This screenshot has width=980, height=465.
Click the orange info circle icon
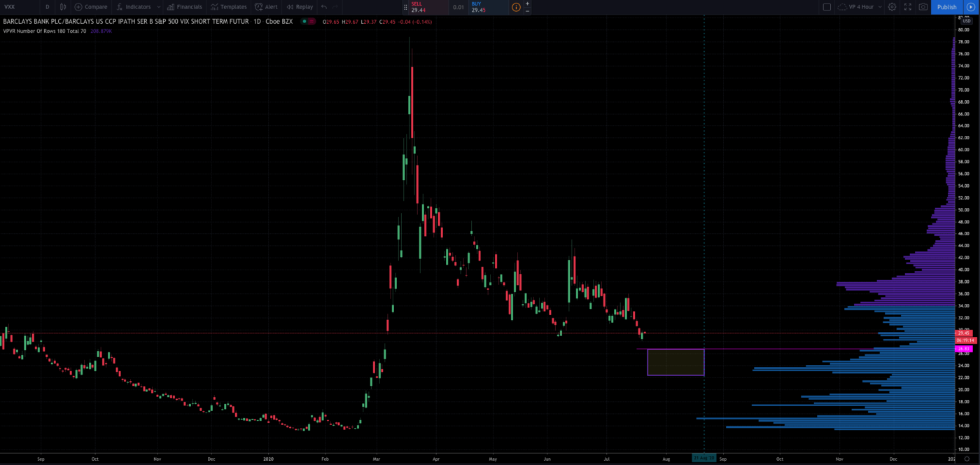click(516, 7)
